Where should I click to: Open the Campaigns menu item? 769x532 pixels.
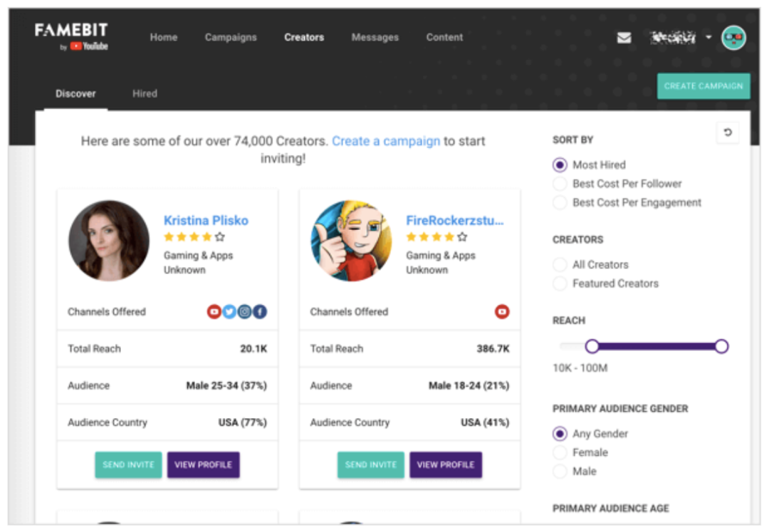pos(231,37)
